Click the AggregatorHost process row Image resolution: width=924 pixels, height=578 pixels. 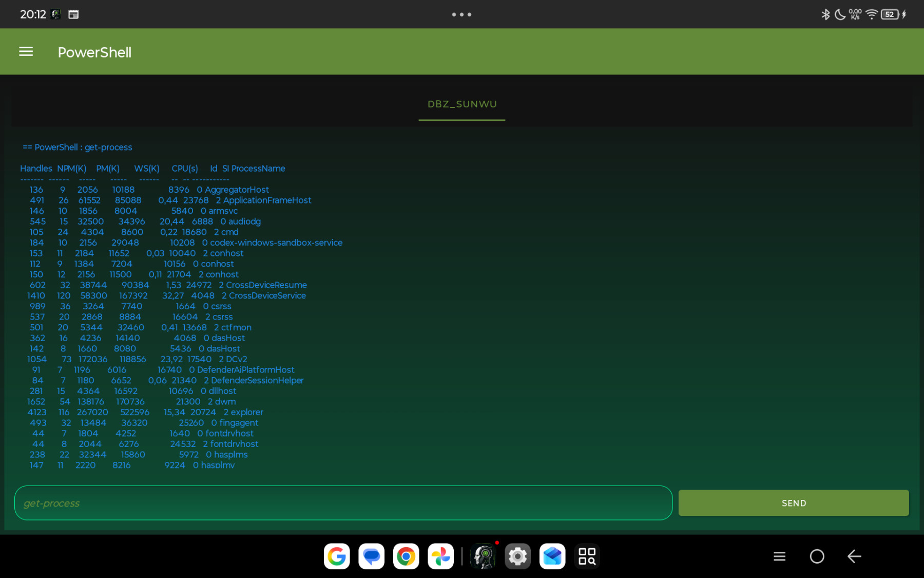click(149, 190)
